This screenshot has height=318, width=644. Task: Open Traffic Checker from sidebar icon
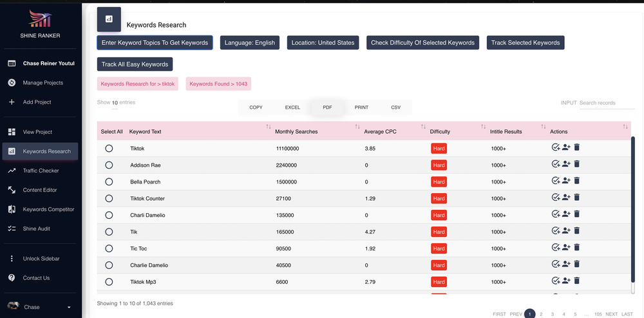12,171
